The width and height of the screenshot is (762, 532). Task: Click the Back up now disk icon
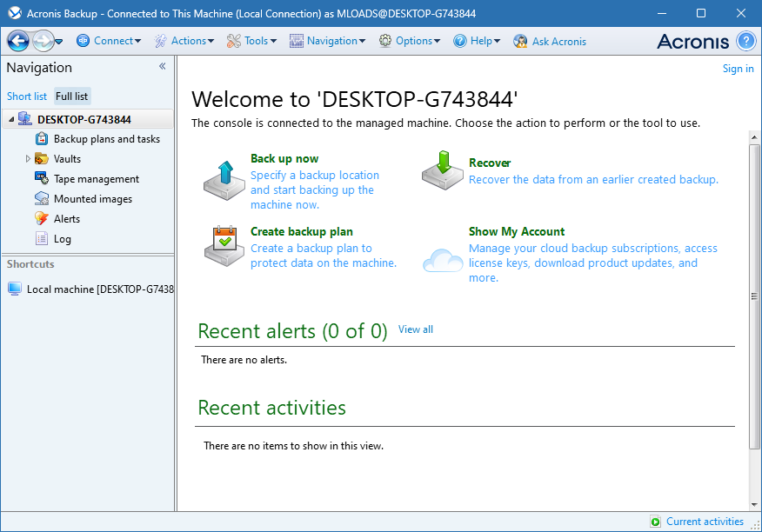(x=224, y=181)
